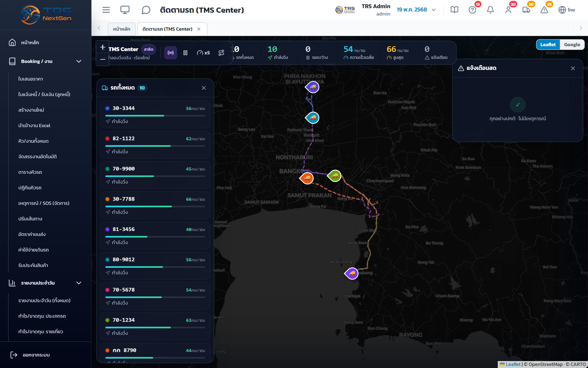This screenshot has height=368, width=588.
Task: Close the แจ้งเตือนสด alerts panel
Action: (x=573, y=68)
